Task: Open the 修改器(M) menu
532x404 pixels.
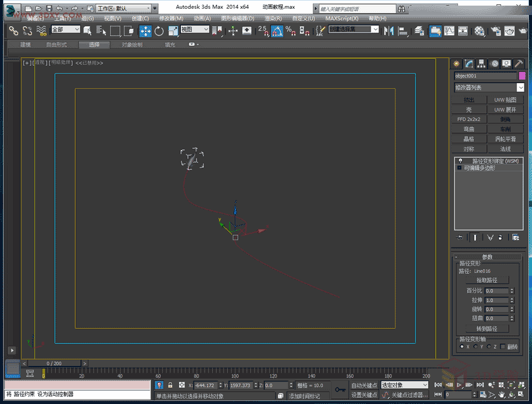Action: [171, 18]
